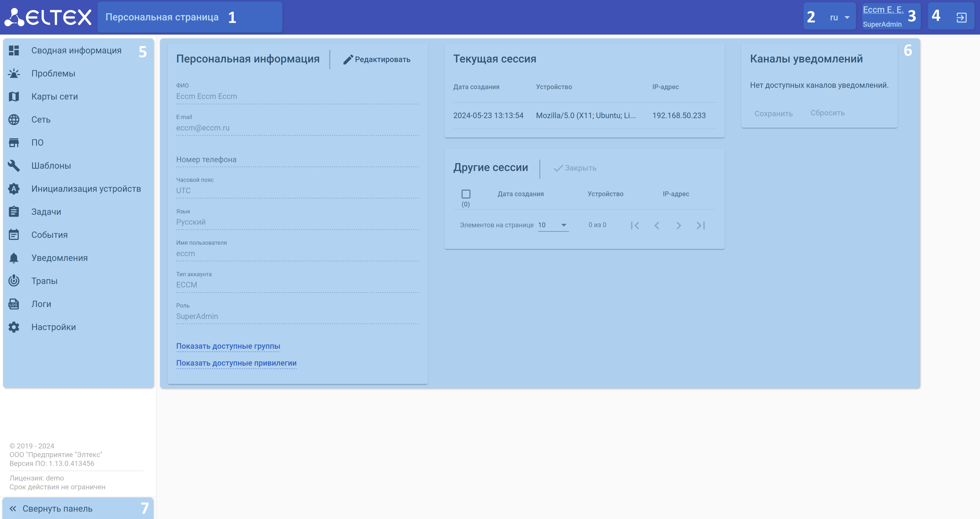980x519 pixels.
Task: Click the Eccm E. E. username link
Action: pos(883,10)
